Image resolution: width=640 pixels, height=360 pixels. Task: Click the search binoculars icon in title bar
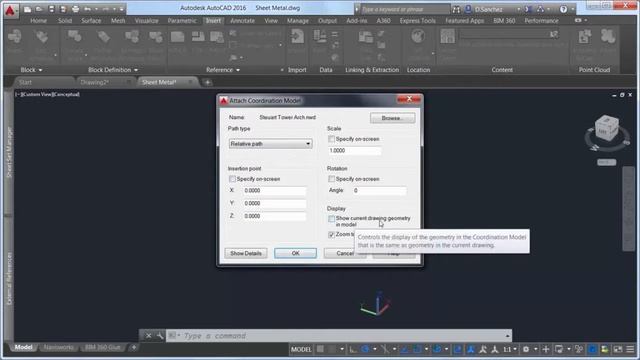[x=457, y=9]
